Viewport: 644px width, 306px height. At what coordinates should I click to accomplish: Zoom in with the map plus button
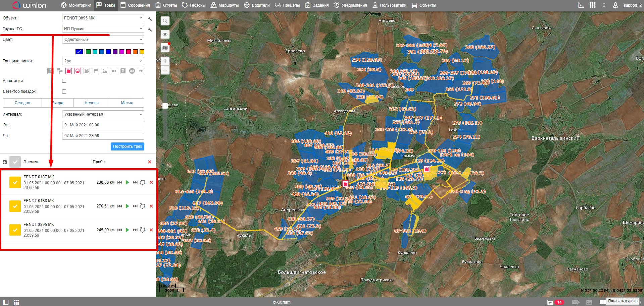(165, 61)
